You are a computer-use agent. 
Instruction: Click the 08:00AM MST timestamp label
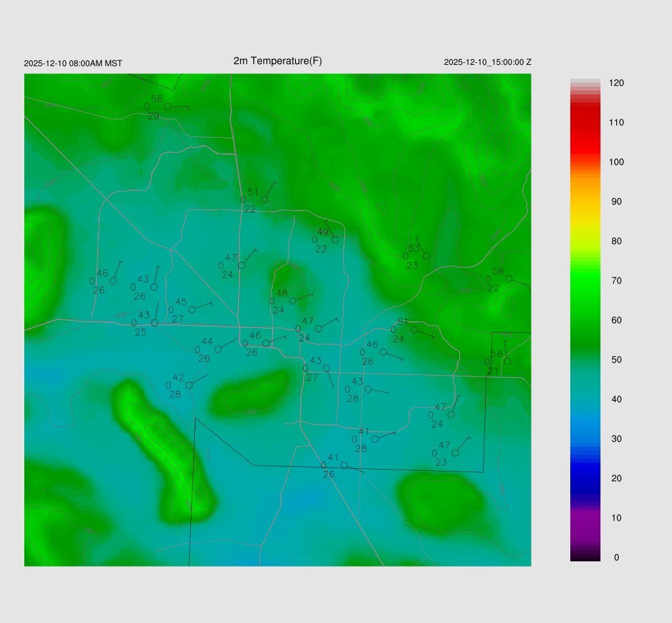73,64
